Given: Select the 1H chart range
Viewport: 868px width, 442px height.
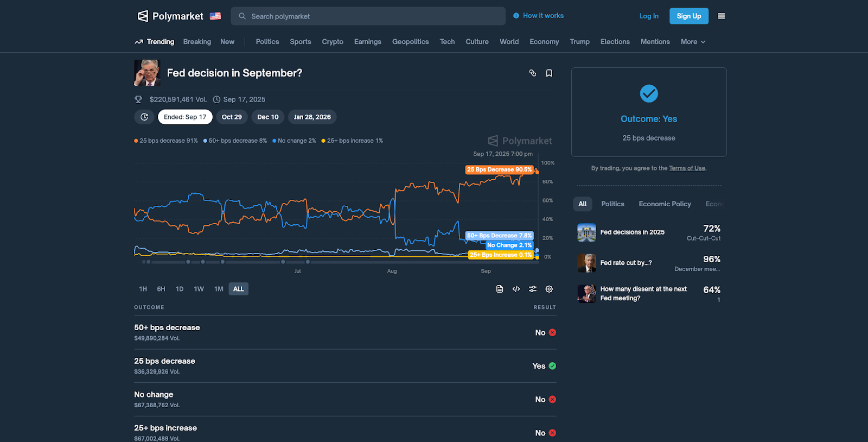Looking at the screenshot, I should coord(143,289).
